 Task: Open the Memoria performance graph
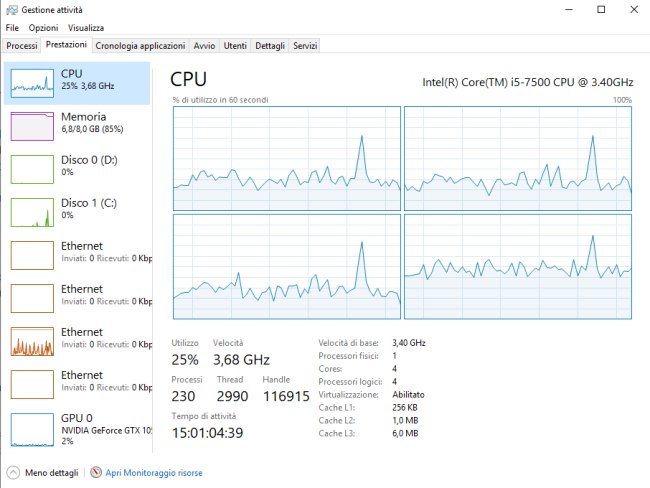tap(30, 126)
